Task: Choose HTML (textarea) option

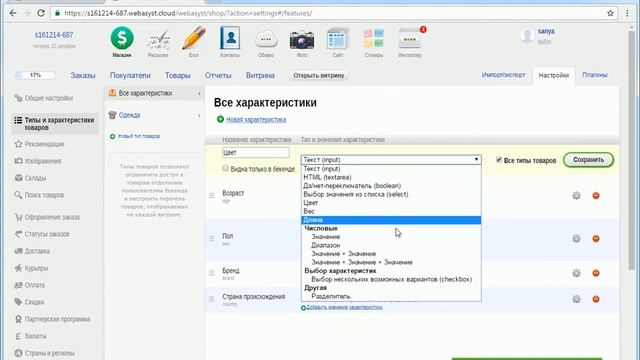Action: click(391, 177)
